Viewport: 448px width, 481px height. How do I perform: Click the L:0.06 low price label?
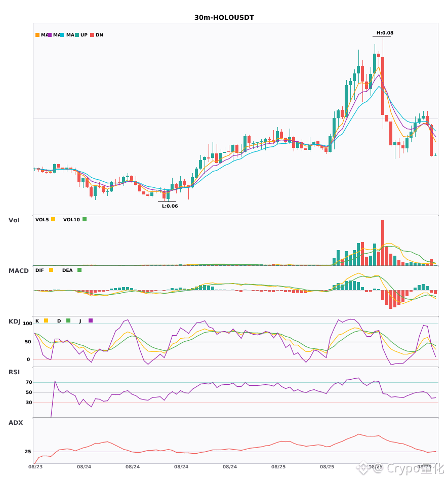pos(170,206)
